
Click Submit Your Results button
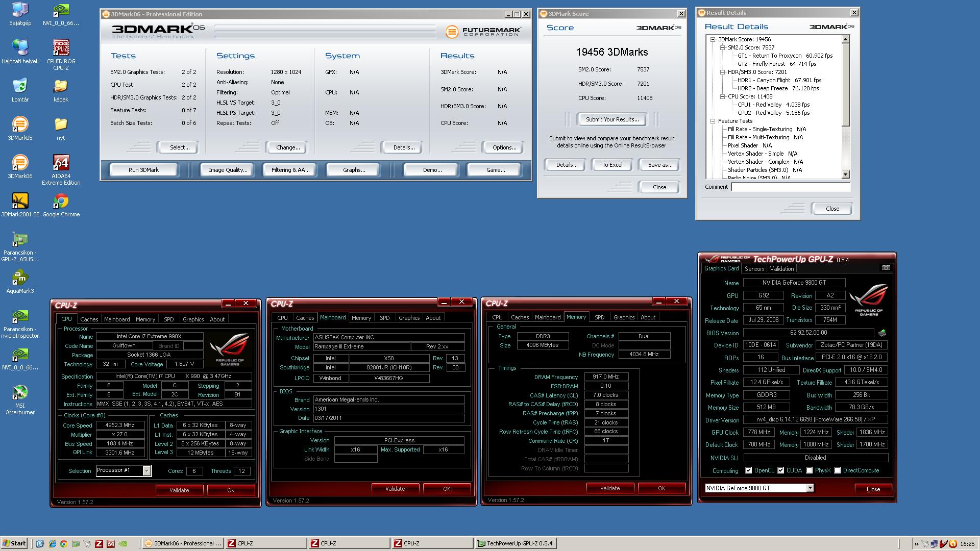(x=611, y=119)
